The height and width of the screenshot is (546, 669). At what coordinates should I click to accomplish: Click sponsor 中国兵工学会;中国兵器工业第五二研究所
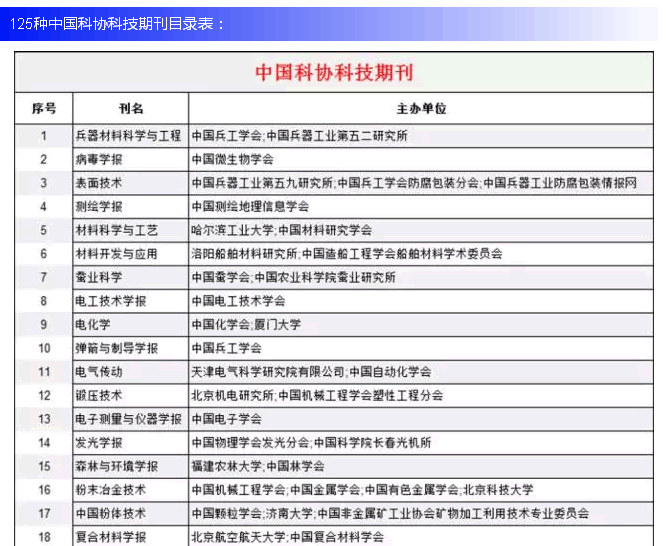point(300,136)
